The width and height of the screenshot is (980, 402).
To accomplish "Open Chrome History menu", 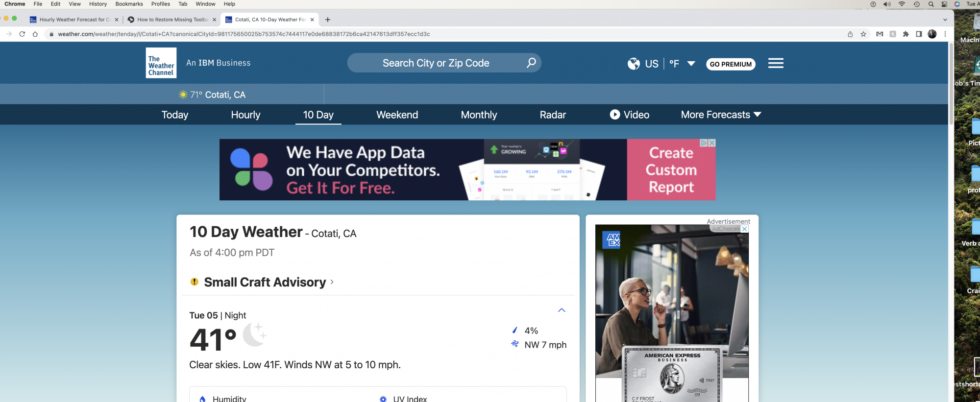I will click(98, 4).
